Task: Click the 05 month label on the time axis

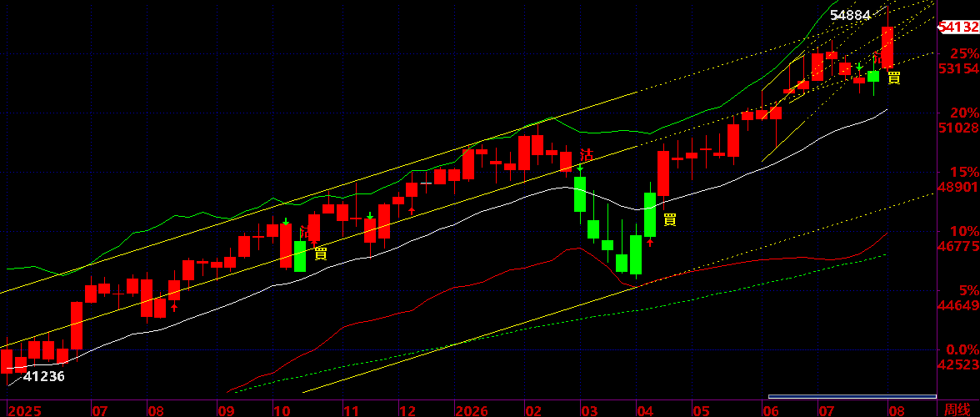Action: [x=701, y=411]
